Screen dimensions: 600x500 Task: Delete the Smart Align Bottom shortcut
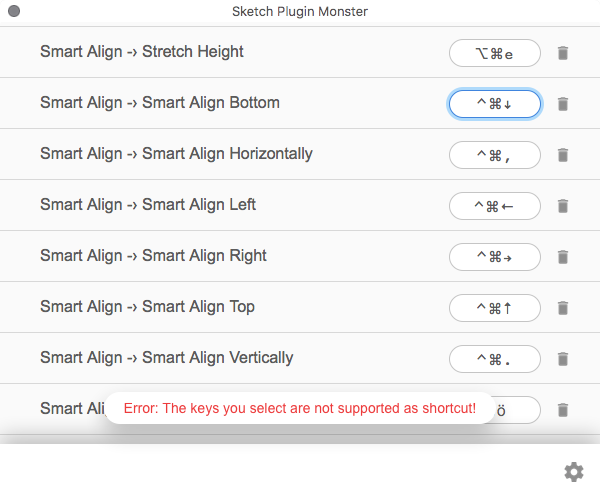tap(563, 104)
